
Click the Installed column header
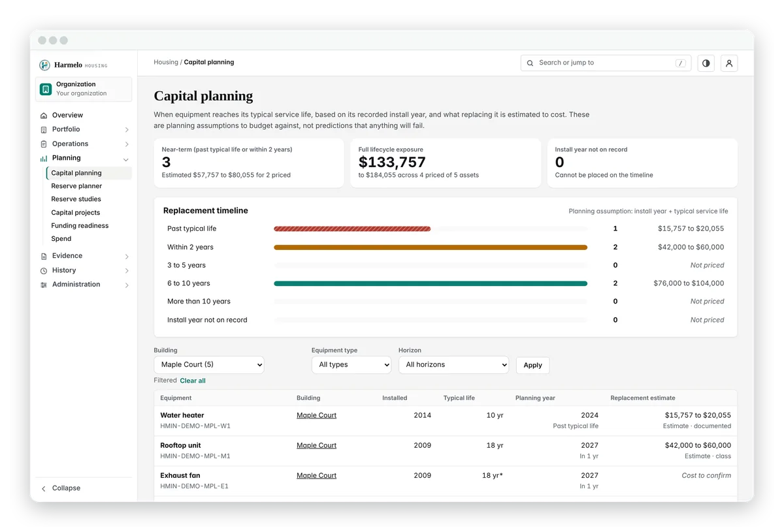[395, 398]
